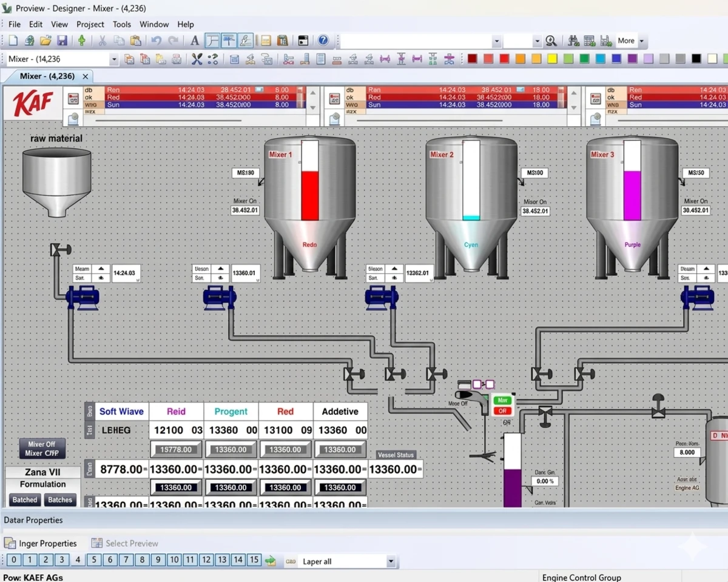Viewport: 728px width, 582px height.
Task: Click the green arrow after layer 15
Action: tap(271, 561)
